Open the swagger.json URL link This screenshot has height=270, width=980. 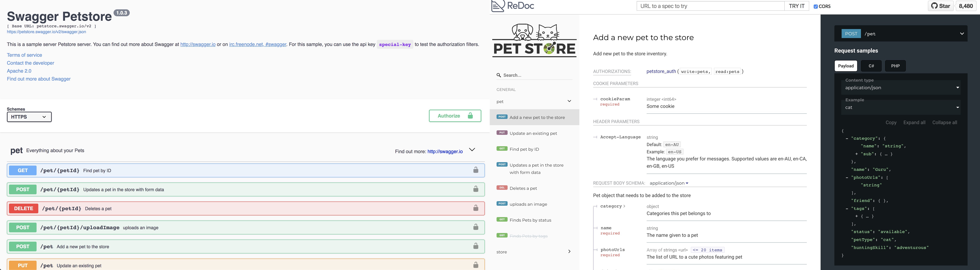[46, 32]
